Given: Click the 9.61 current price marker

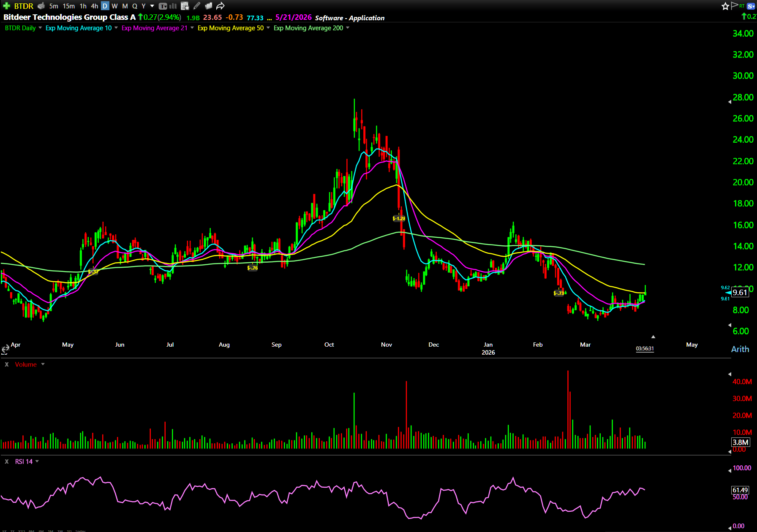Looking at the screenshot, I should [x=740, y=293].
